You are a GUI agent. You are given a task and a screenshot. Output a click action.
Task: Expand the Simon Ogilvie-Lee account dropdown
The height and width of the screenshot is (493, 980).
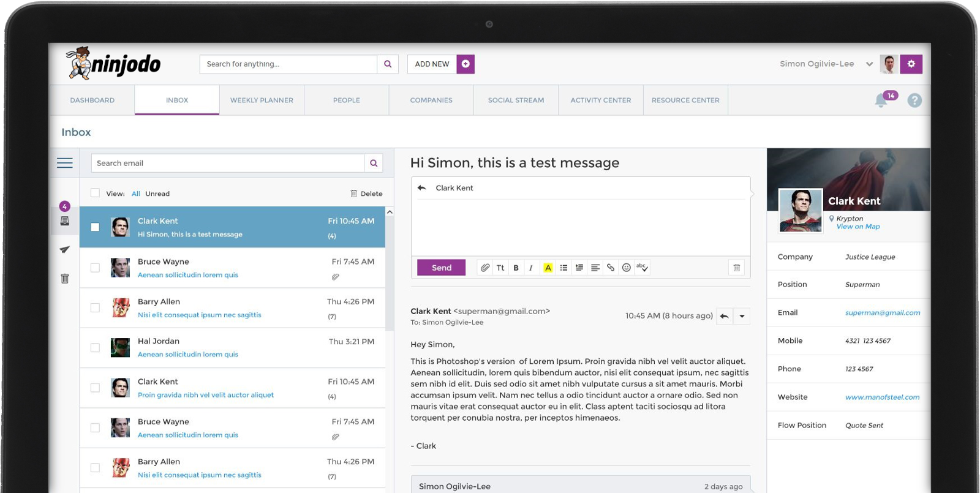pyautogui.click(x=869, y=64)
